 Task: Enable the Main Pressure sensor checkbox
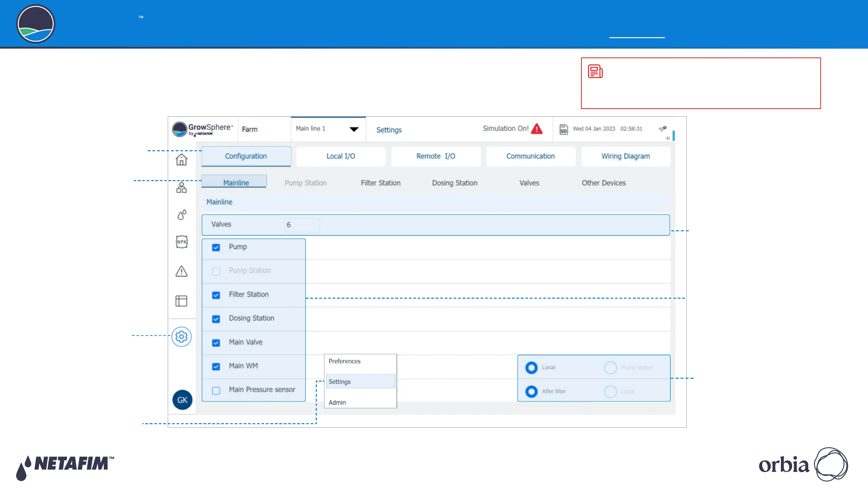pyautogui.click(x=216, y=390)
